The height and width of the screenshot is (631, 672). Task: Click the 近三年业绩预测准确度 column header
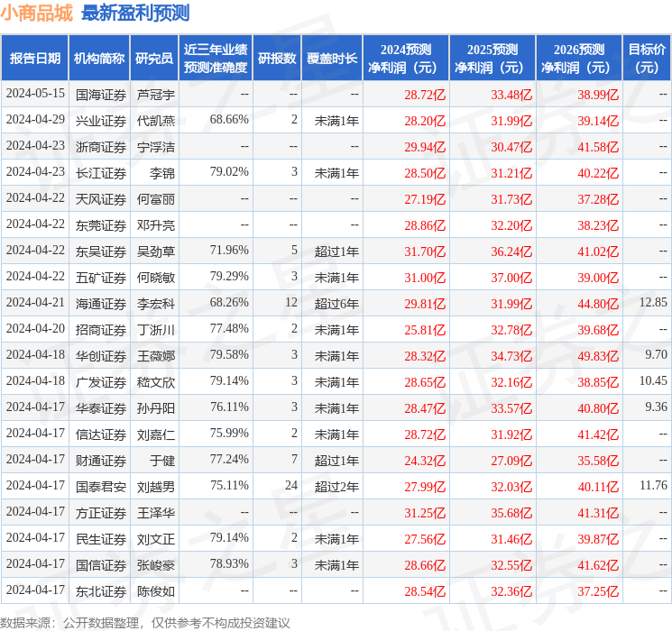pyautogui.click(x=216, y=59)
